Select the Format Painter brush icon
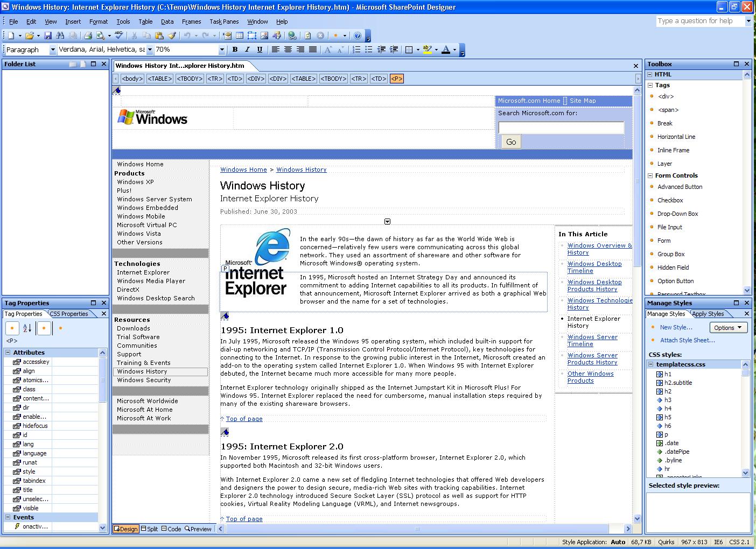Screen dimensions: 756x549 [172, 36]
